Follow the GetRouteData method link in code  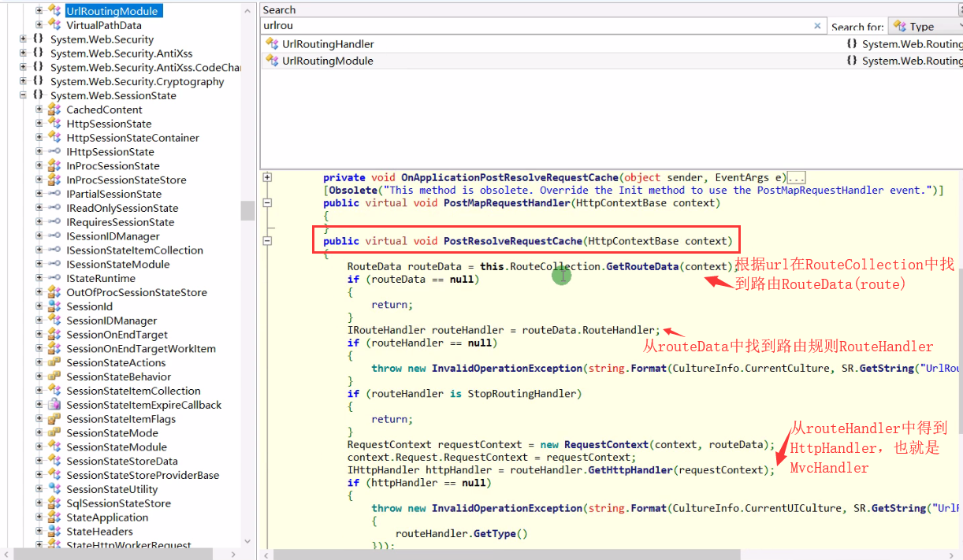(641, 266)
